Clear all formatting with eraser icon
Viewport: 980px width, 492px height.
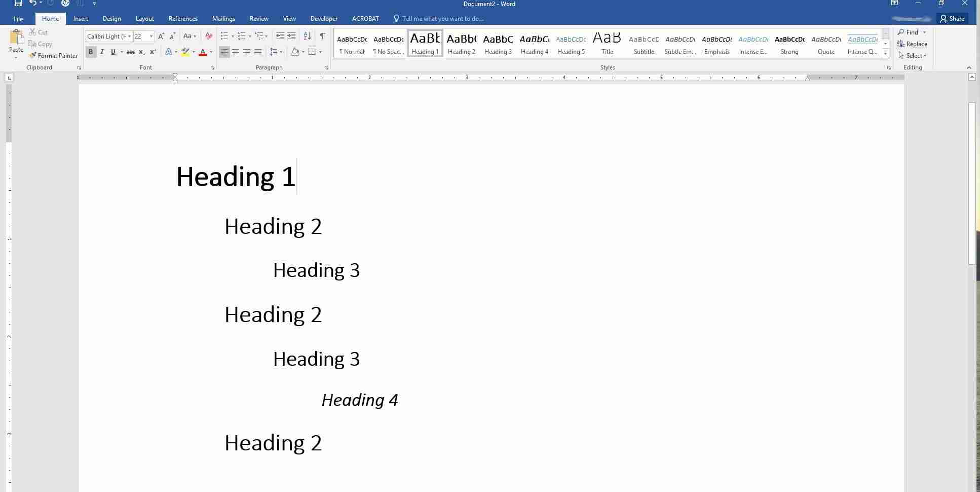click(x=208, y=36)
